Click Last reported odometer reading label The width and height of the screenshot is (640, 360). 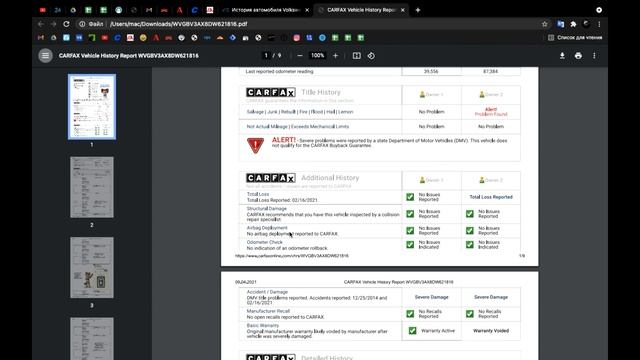click(x=279, y=71)
